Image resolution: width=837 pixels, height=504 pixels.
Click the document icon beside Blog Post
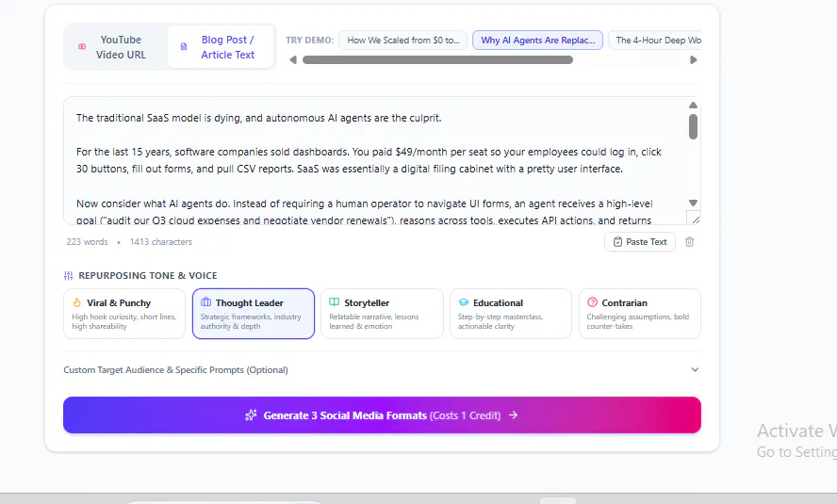pyautogui.click(x=184, y=47)
